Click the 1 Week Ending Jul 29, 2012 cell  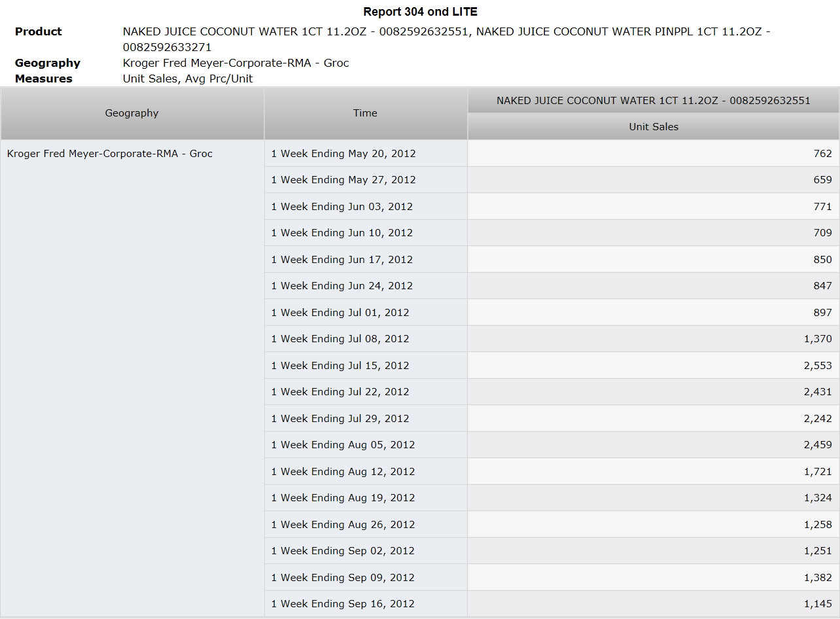click(x=366, y=418)
